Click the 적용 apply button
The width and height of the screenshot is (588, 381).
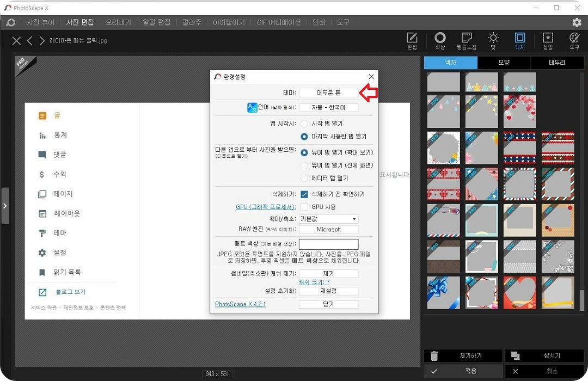click(x=463, y=371)
